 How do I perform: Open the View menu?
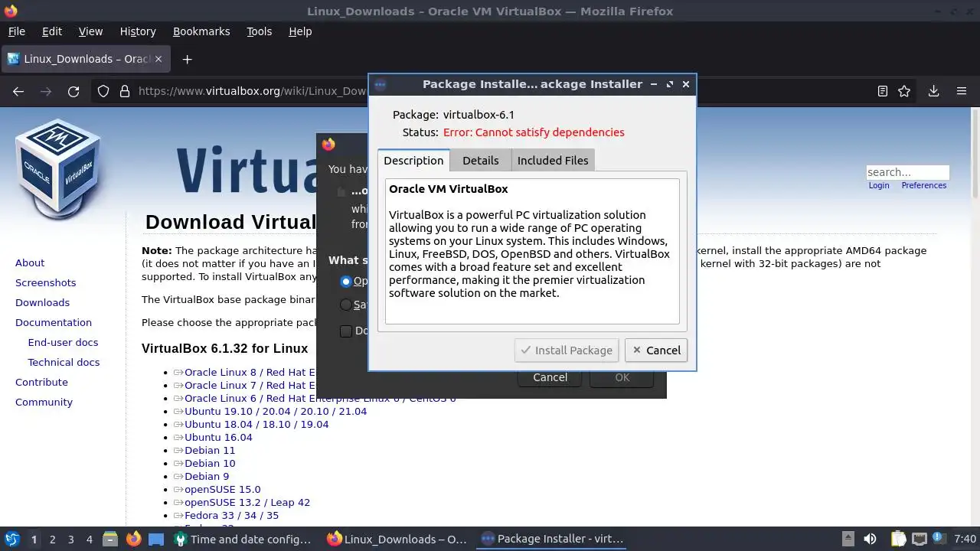coord(90,31)
